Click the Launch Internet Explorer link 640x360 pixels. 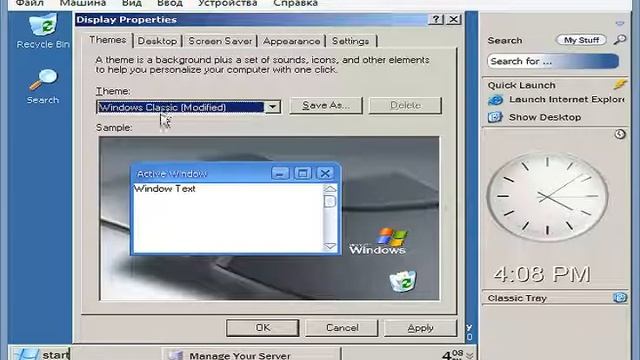[x=567, y=100]
